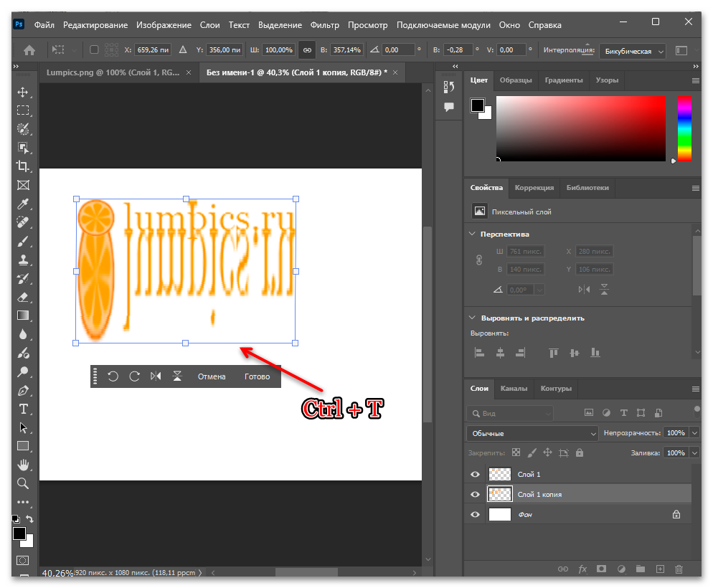Hide the Слой 1 layer
The image size is (713, 588).
click(x=475, y=474)
